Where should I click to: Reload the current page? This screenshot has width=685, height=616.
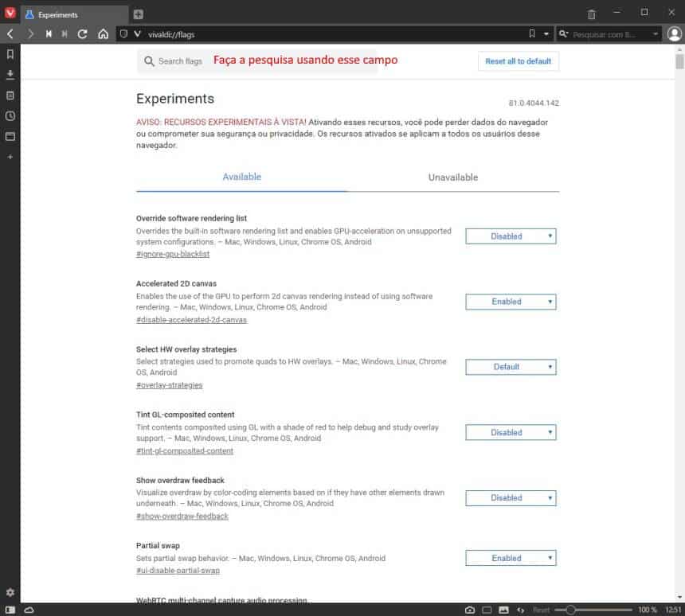(x=82, y=33)
